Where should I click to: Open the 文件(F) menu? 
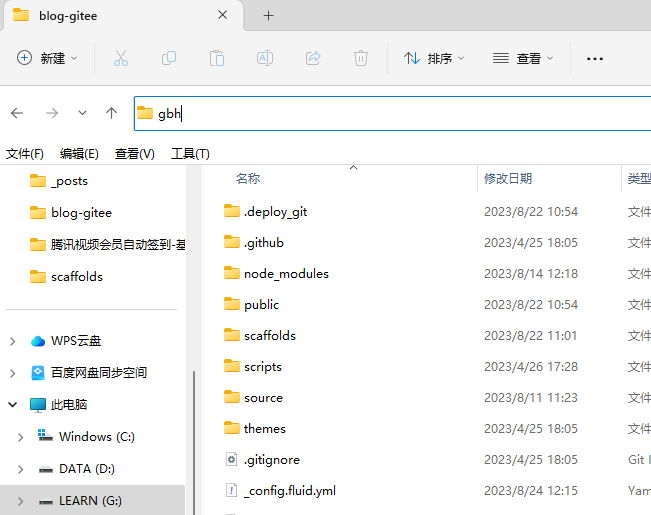(x=25, y=154)
